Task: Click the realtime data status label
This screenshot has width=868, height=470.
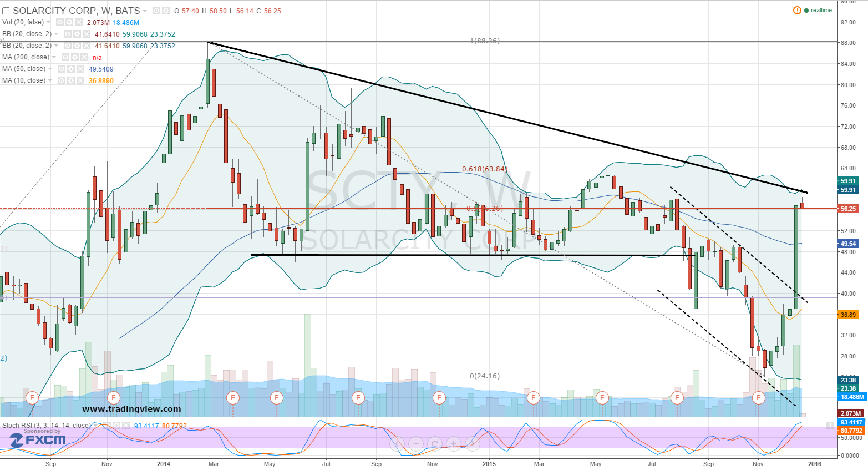Action: [821, 10]
